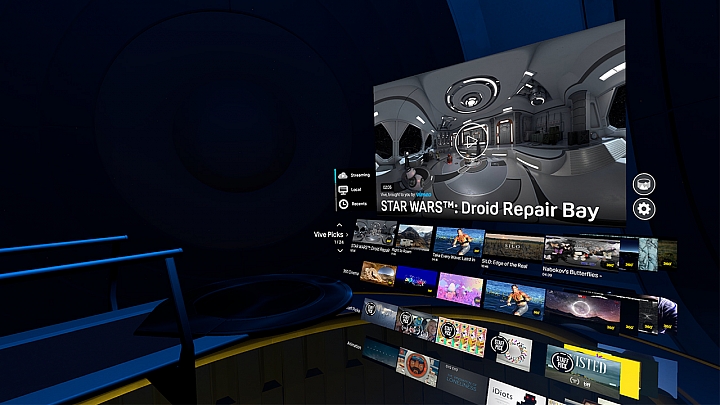Click the Animation row label
This screenshot has height=405, width=720.
pos(354,345)
